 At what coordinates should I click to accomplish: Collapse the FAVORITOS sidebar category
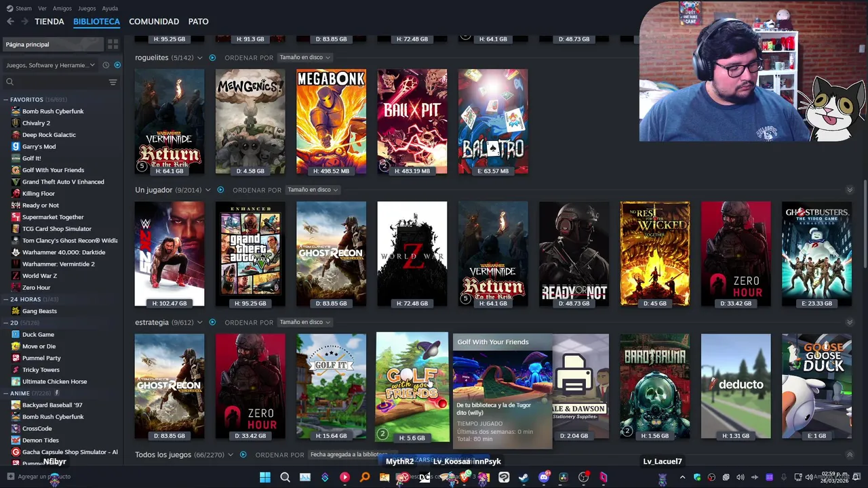[x=5, y=100]
